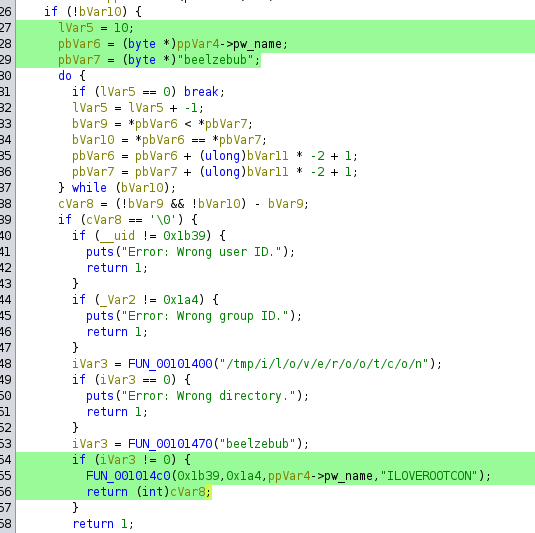This screenshot has height=533, width=535.
Task: Click the final return 1 on line 58
Action: point(103,524)
